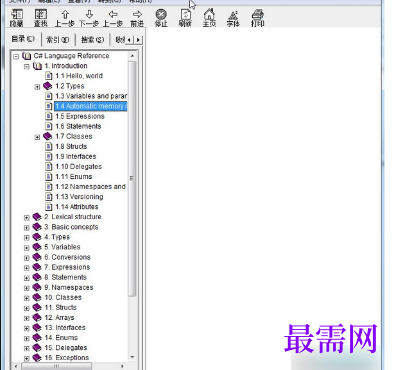Click the tree's horizontal scrollbar right arrow
Image resolution: width=396 pixels, height=370 pixels.
coord(123,366)
